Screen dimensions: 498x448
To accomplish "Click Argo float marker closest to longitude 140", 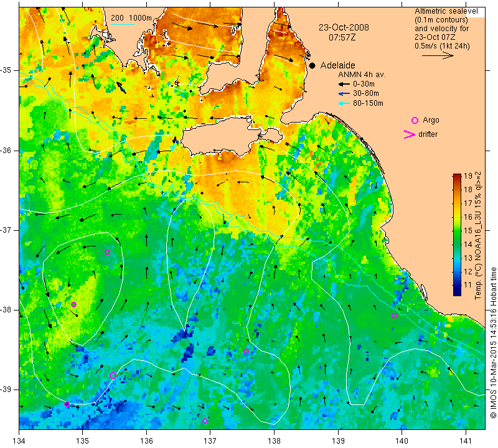I will coord(394,315).
